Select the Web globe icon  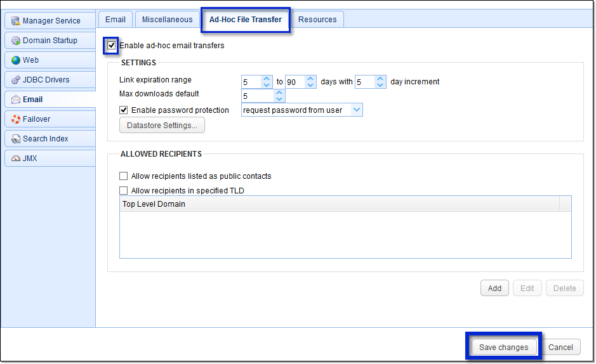16,60
